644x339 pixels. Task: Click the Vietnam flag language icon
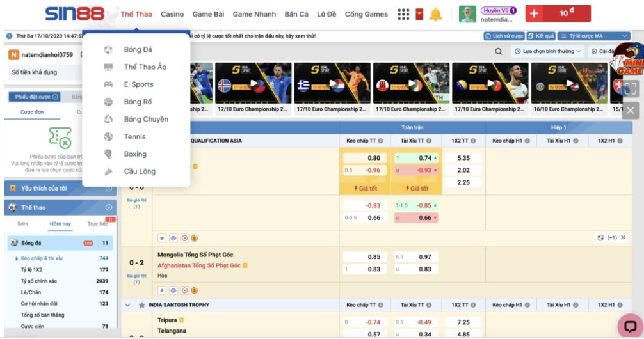[419, 14]
